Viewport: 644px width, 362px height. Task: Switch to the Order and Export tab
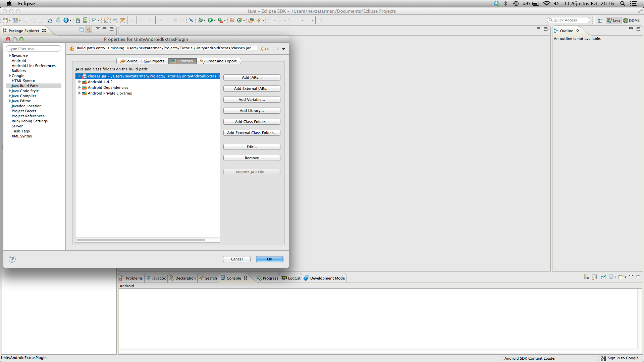(218, 61)
